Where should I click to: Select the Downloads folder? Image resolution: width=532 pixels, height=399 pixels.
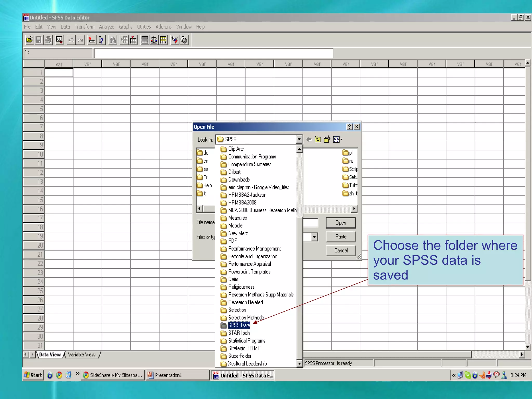tap(239, 179)
